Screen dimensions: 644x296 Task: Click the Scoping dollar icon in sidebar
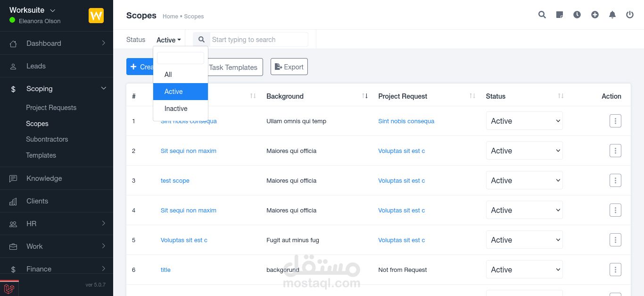point(13,89)
